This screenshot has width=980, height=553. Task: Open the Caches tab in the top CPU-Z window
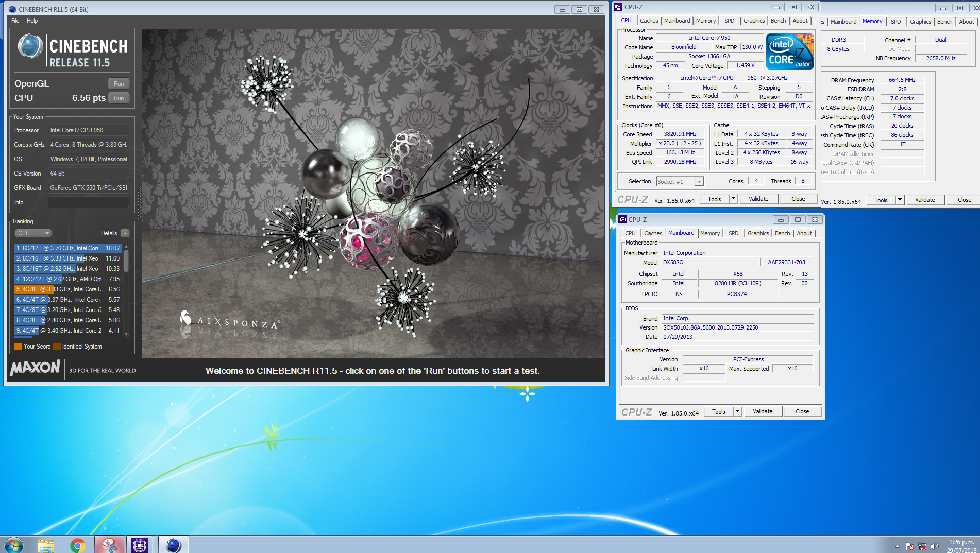click(649, 21)
